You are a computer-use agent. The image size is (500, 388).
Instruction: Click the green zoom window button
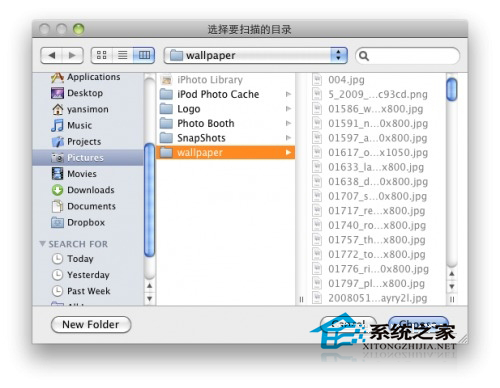[79, 29]
